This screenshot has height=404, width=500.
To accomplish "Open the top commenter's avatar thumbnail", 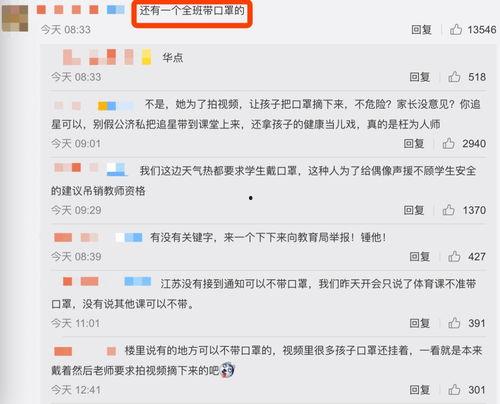I will pos(15,18).
